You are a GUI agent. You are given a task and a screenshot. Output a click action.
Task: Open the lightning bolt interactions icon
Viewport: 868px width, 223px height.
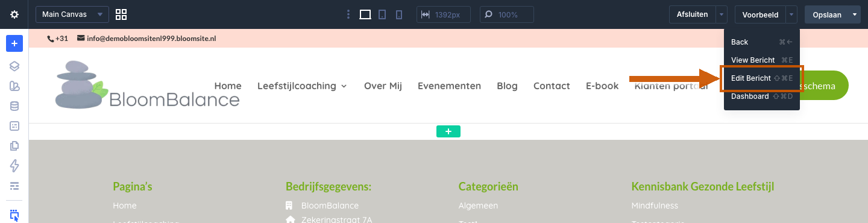(x=14, y=166)
